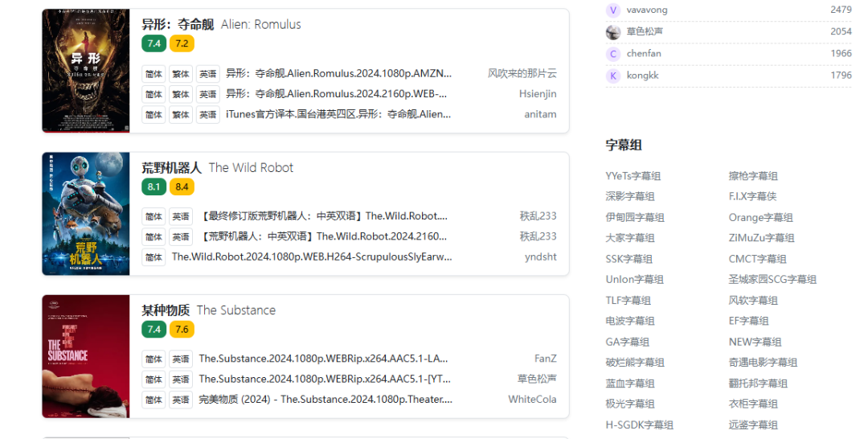Open 完美物质 (2024) Theater subtitle entry
868x439 pixels.
[325, 400]
